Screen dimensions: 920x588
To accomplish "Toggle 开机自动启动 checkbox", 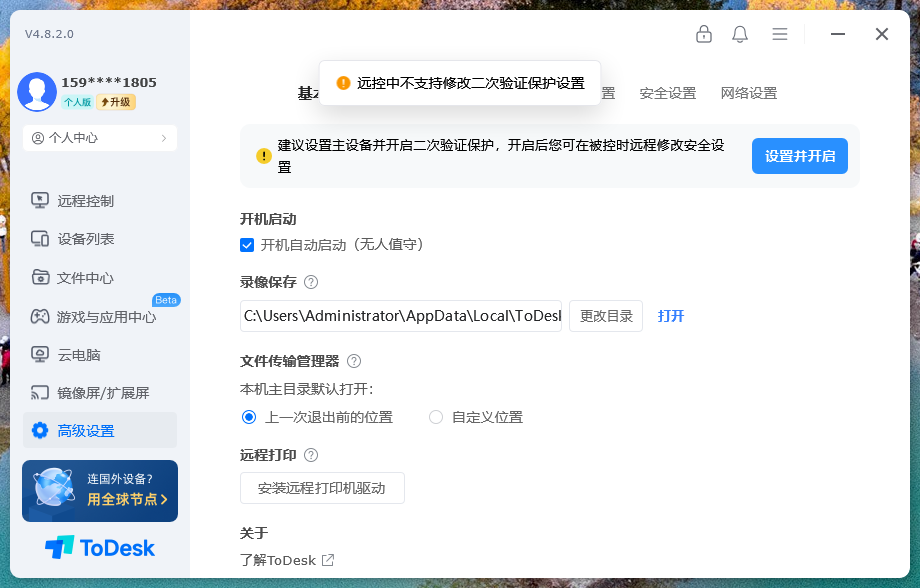I will (247, 245).
